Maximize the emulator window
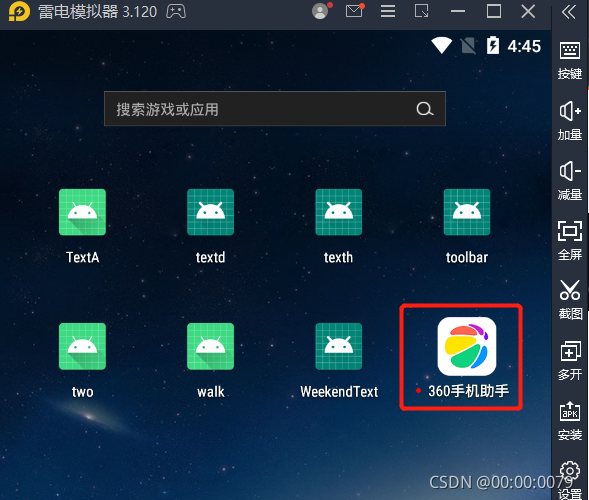589x500 pixels. pyautogui.click(x=494, y=11)
